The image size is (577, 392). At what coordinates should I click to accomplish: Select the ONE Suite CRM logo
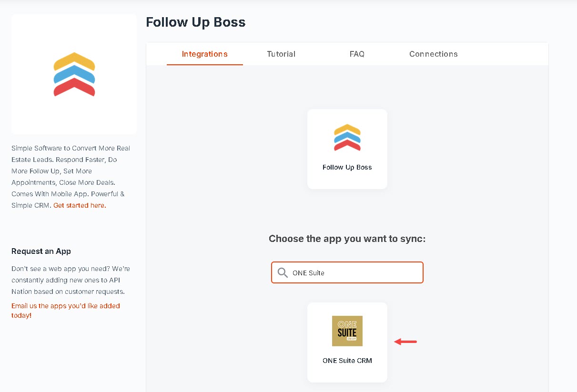(x=347, y=331)
